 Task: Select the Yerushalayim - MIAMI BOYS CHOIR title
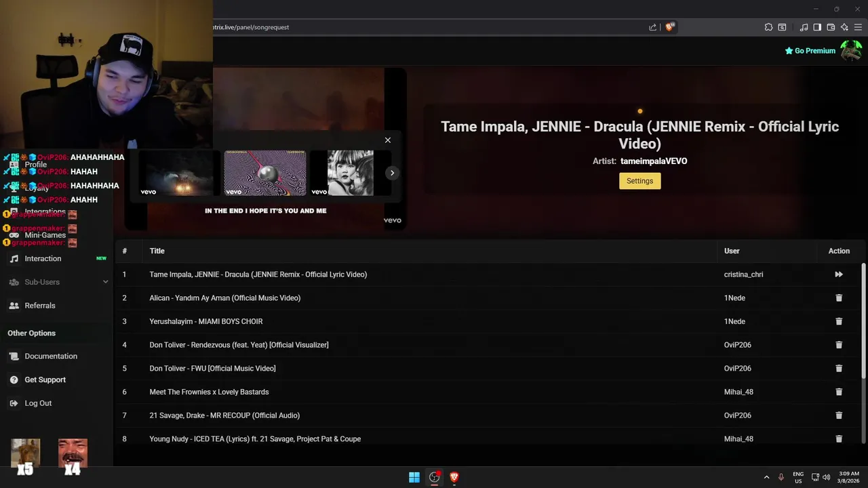click(x=205, y=321)
